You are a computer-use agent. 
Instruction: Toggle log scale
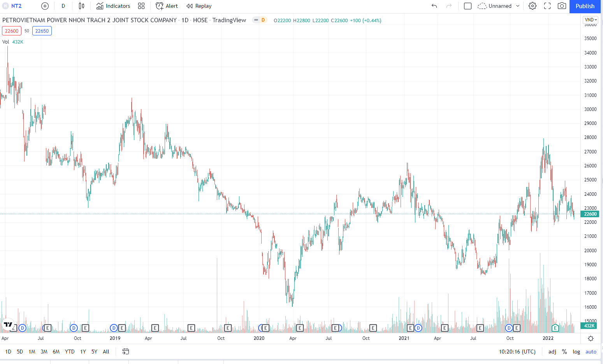pos(576,352)
